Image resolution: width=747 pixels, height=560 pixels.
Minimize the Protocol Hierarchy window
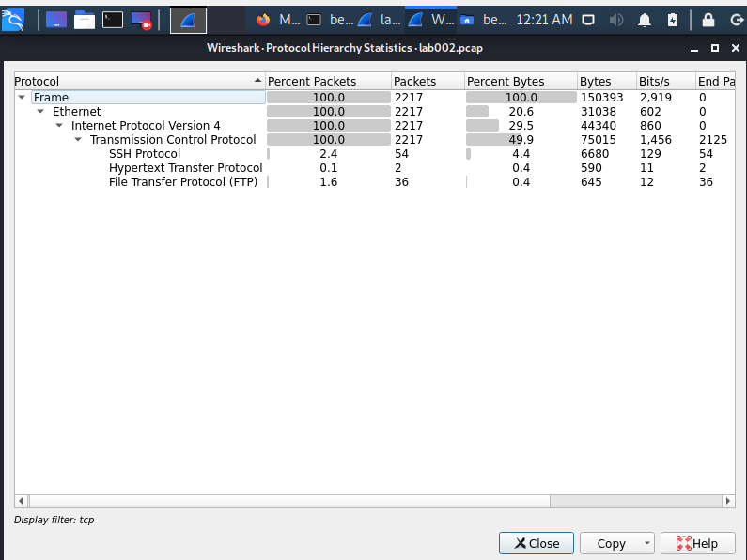(x=694, y=49)
